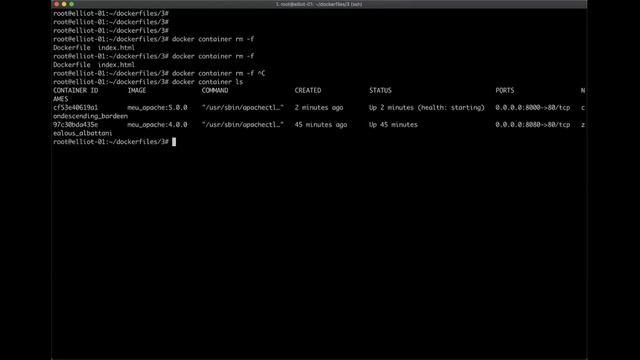The height and width of the screenshot is (360, 640).
Task: Click the cursor block at the last prompt
Action: tap(174, 142)
